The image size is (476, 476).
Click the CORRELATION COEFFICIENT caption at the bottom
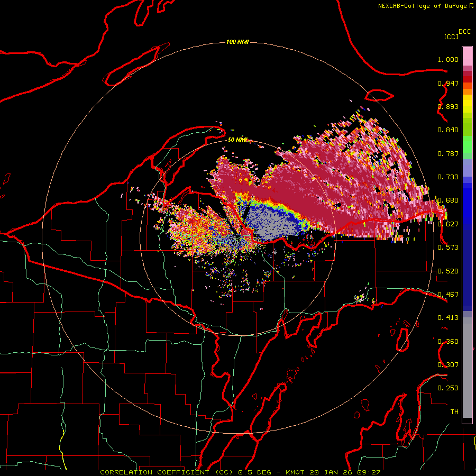(240, 472)
